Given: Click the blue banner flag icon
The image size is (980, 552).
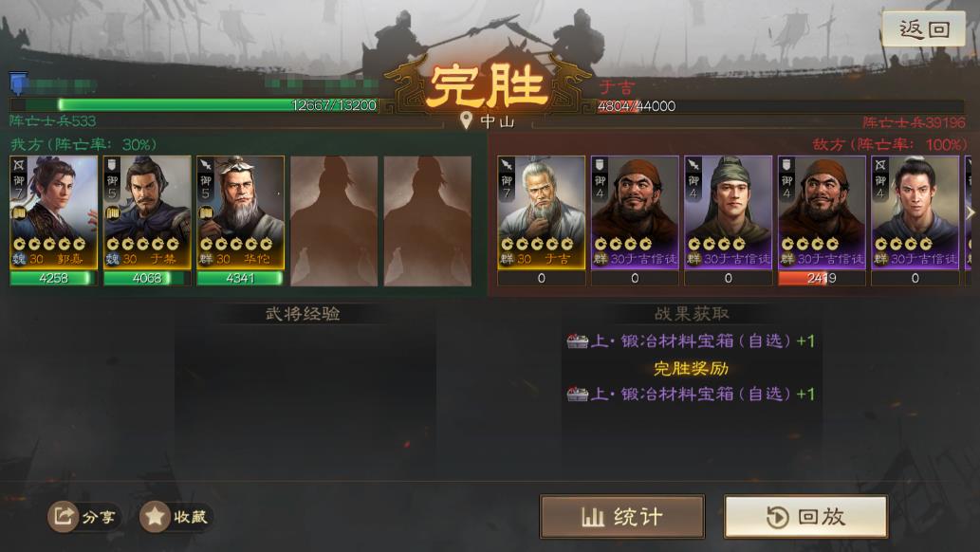Looking at the screenshot, I should click(19, 83).
